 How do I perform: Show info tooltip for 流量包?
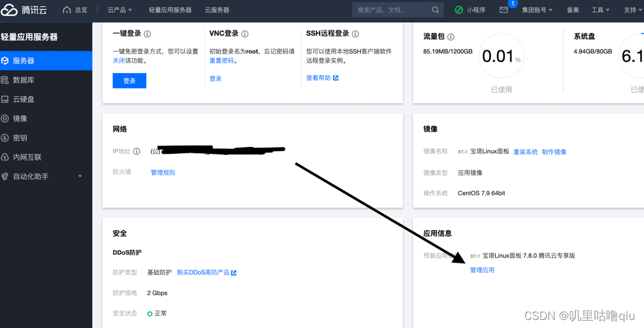(x=450, y=37)
